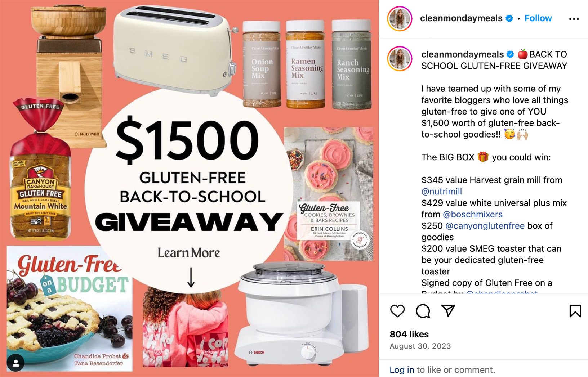Open the 804 likes list
Image resolution: width=588 pixels, height=377 pixels.
click(409, 334)
